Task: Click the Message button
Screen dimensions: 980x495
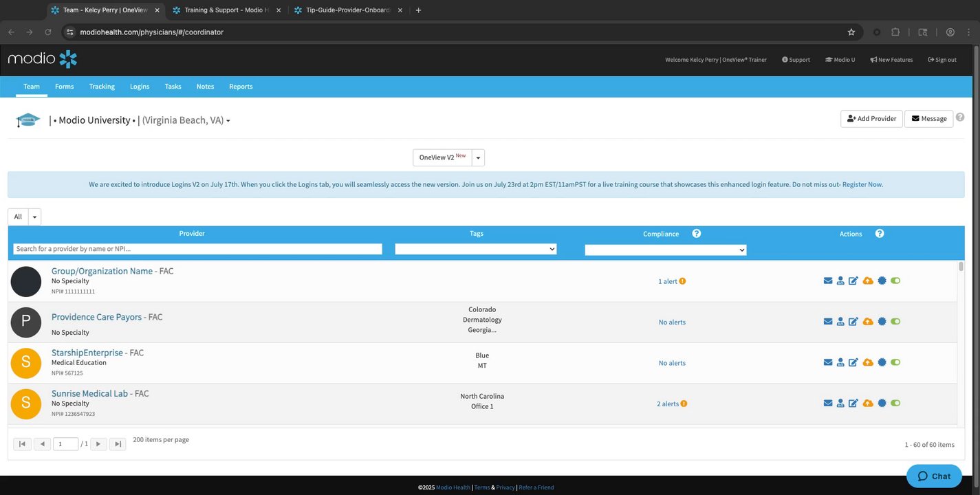Action: click(x=929, y=119)
